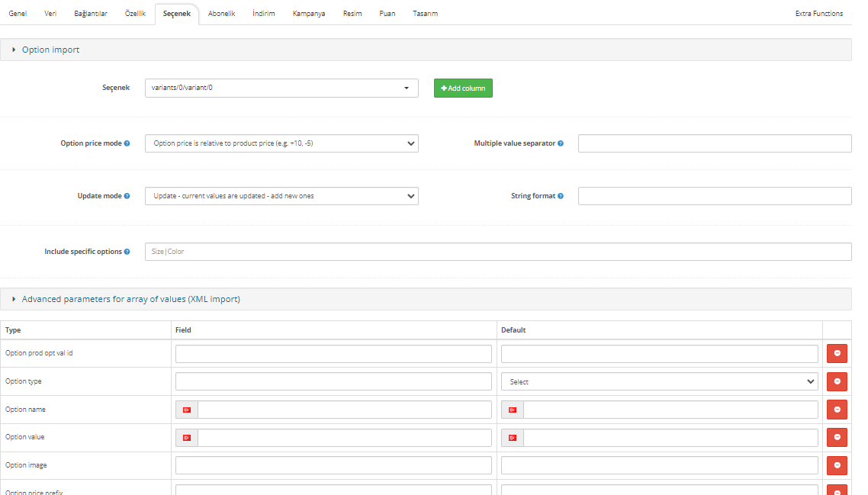Screen dimensions: 868x495
Task: Click the 'Option prod opt val id' label
Action: pyautogui.click(x=39, y=353)
